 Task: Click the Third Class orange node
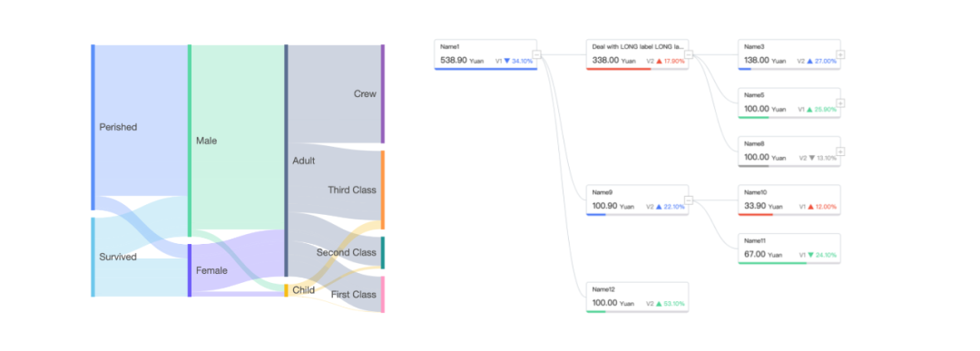click(x=383, y=190)
